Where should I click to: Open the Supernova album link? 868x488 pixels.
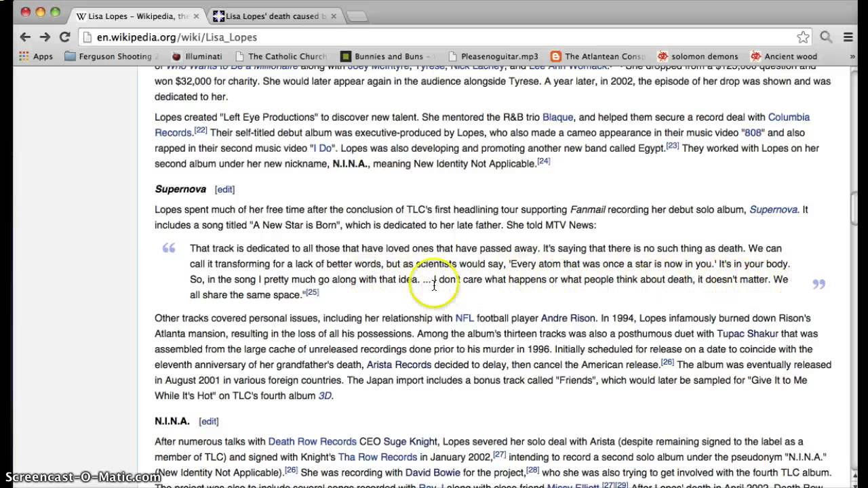pos(773,210)
